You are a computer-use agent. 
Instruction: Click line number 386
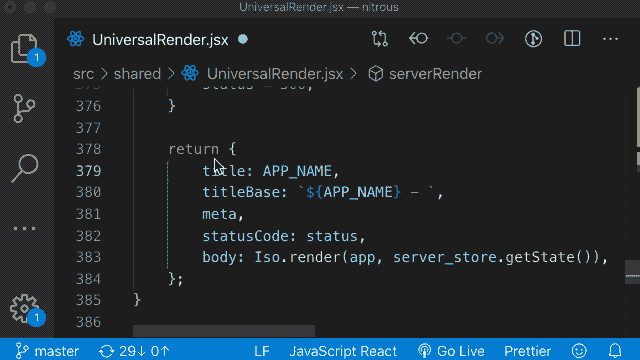(x=89, y=322)
